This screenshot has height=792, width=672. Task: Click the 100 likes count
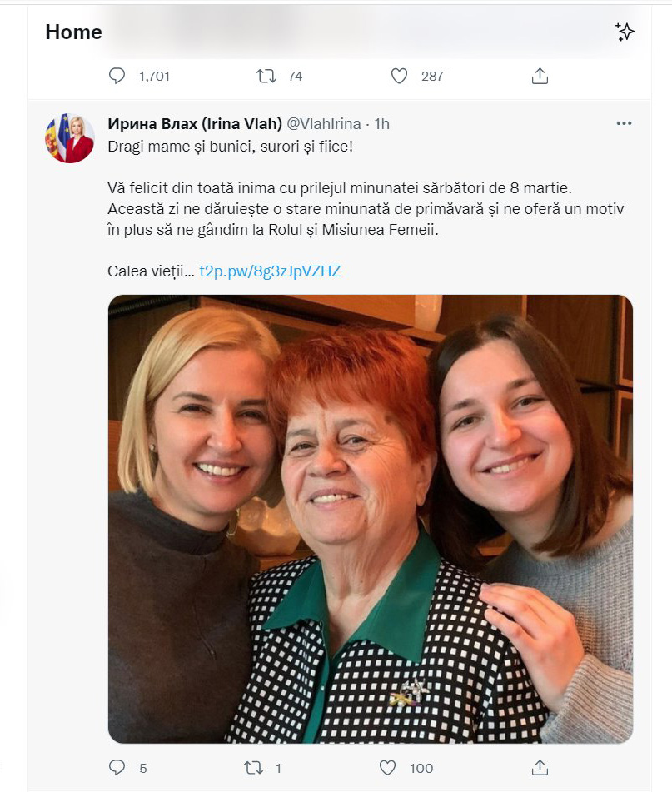[421, 768]
